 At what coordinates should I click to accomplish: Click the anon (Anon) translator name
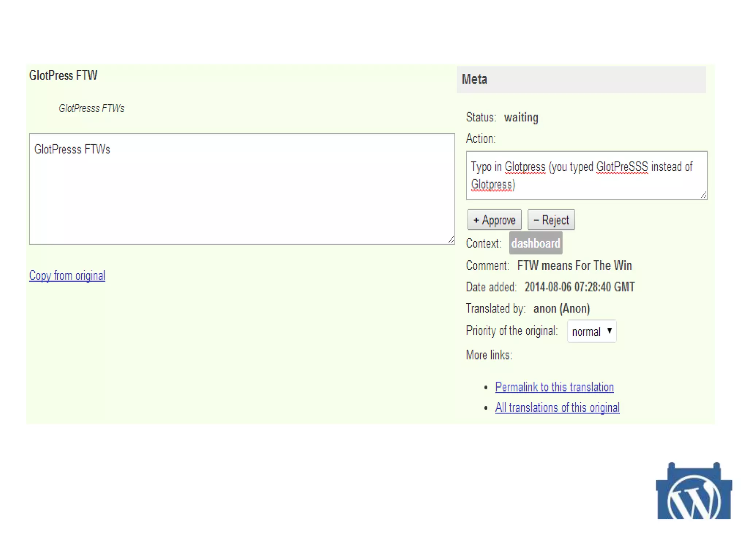(x=561, y=308)
